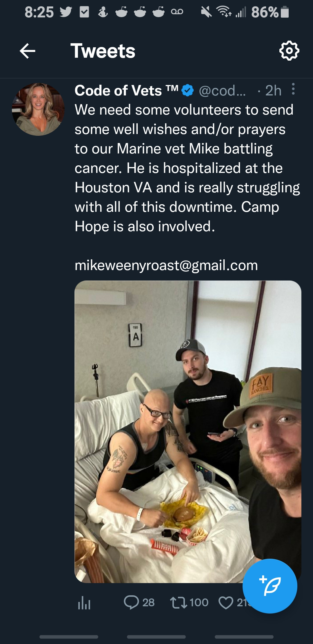Open the settings gear icon
313x644 pixels.
click(289, 51)
